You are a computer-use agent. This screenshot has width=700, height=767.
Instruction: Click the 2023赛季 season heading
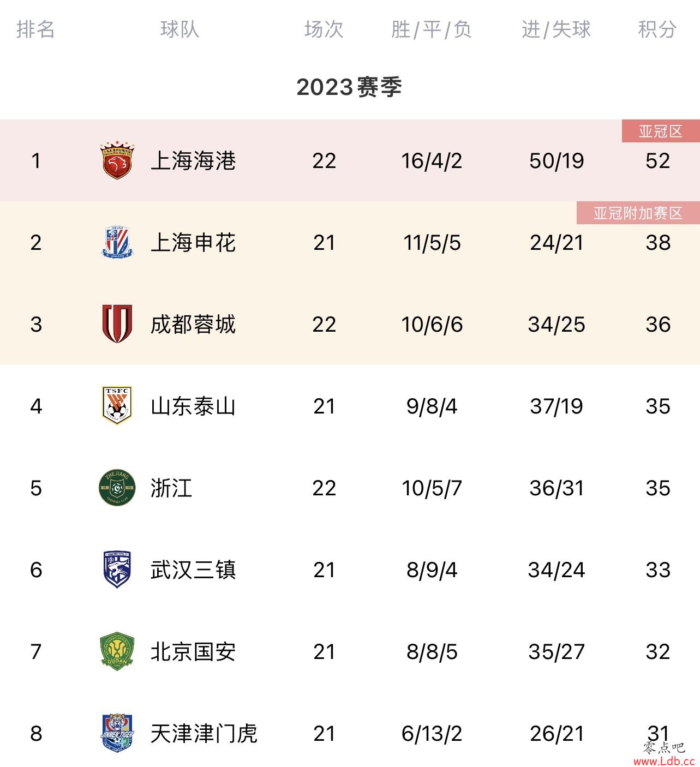click(x=349, y=87)
